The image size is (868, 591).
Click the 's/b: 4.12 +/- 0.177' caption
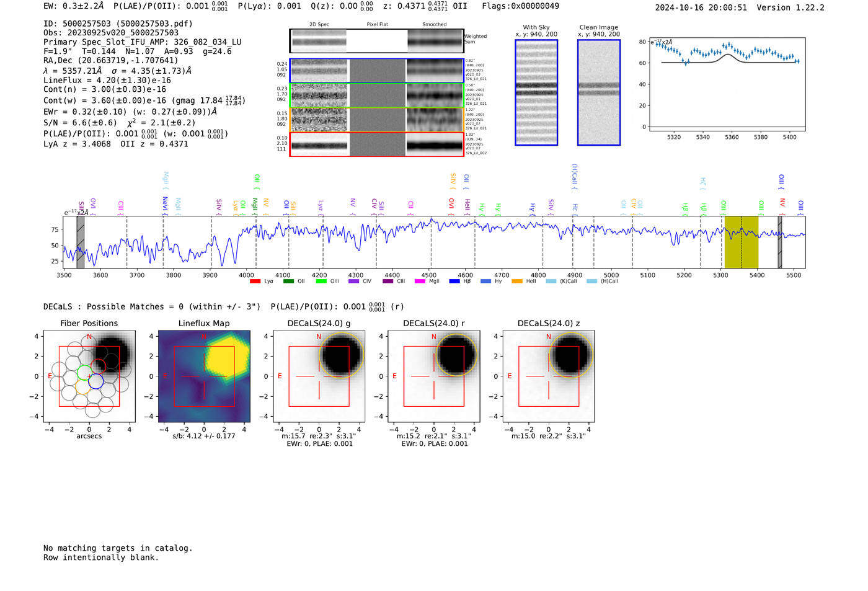[x=204, y=436]
